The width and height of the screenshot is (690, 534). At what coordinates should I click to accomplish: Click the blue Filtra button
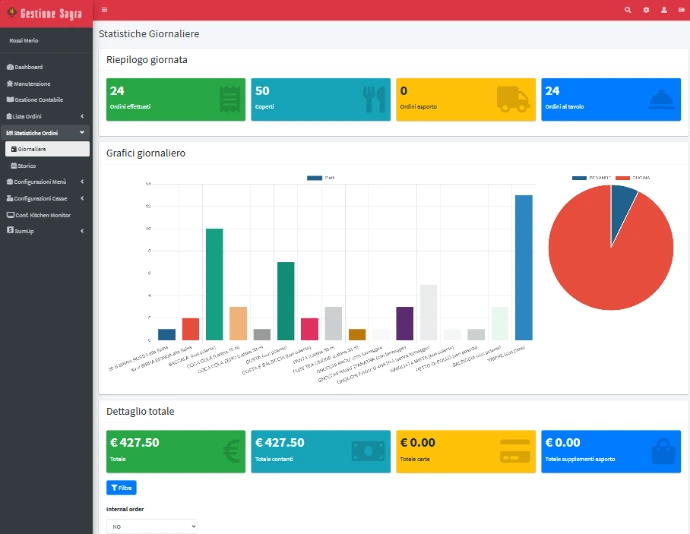pyautogui.click(x=121, y=487)
